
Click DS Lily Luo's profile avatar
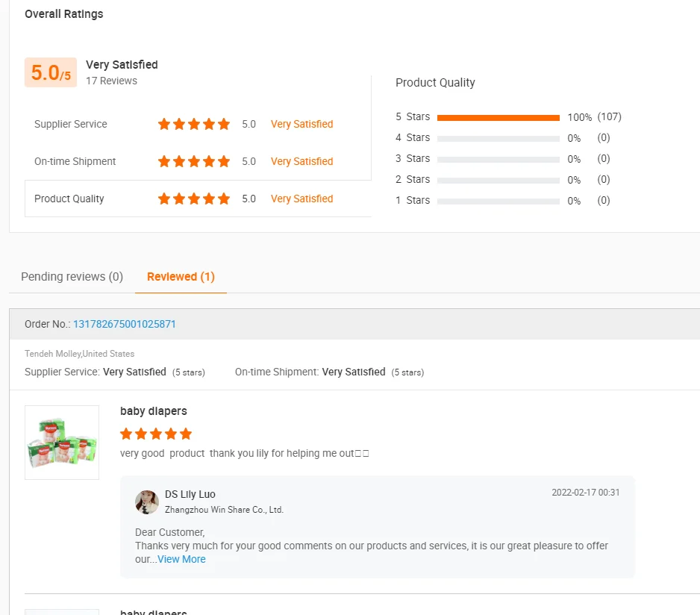point(147,502)
